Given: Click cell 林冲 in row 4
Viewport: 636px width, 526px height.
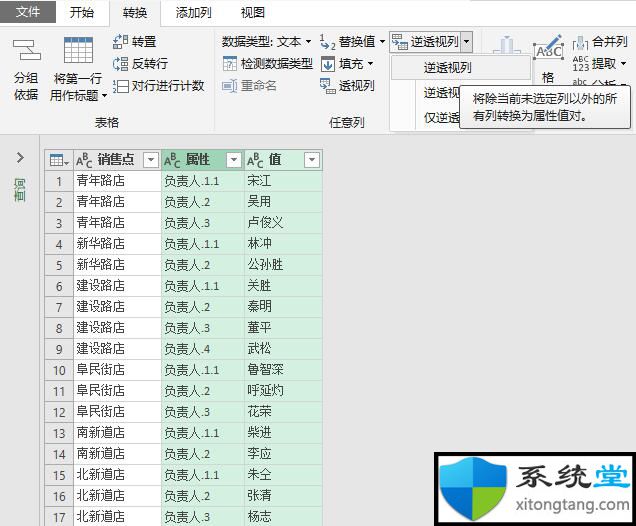Looking at the screenshot, I should [x=283, y=244].
